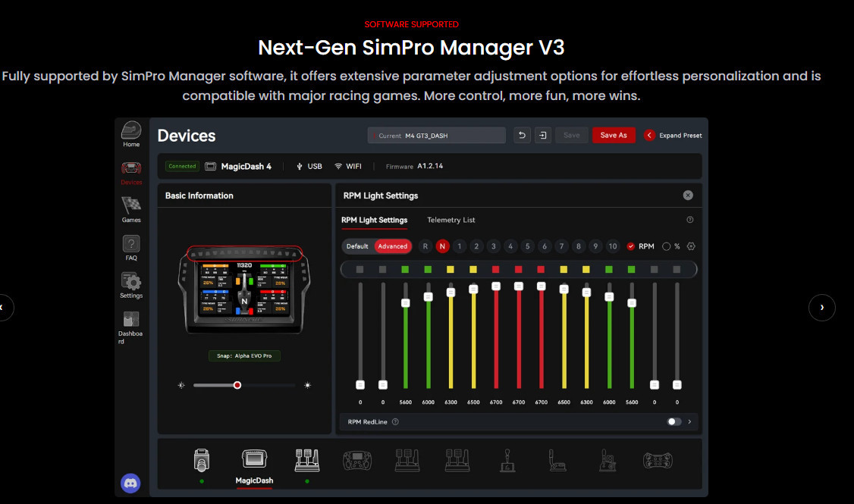Click the MagicDash 4 device name
Screen dimensions: 854x504
(x=246, y=167)
